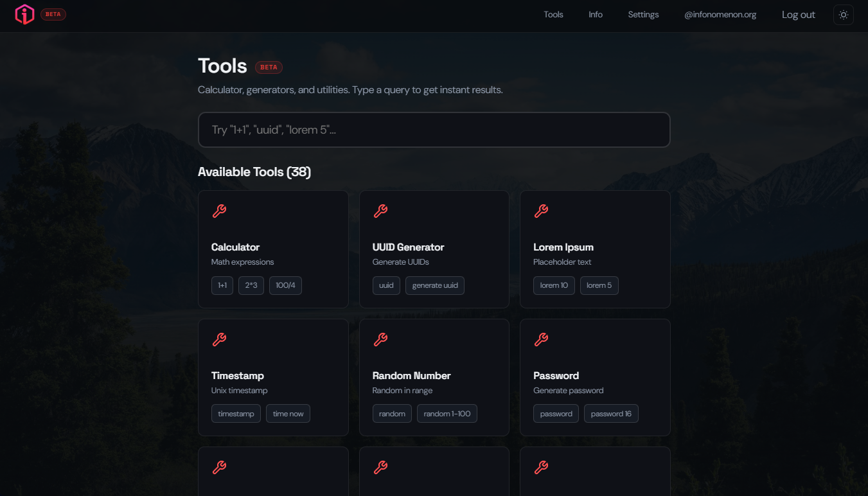Click the Calculator card wrench icon
The image size is (868, 496).
tap(219, 211)
